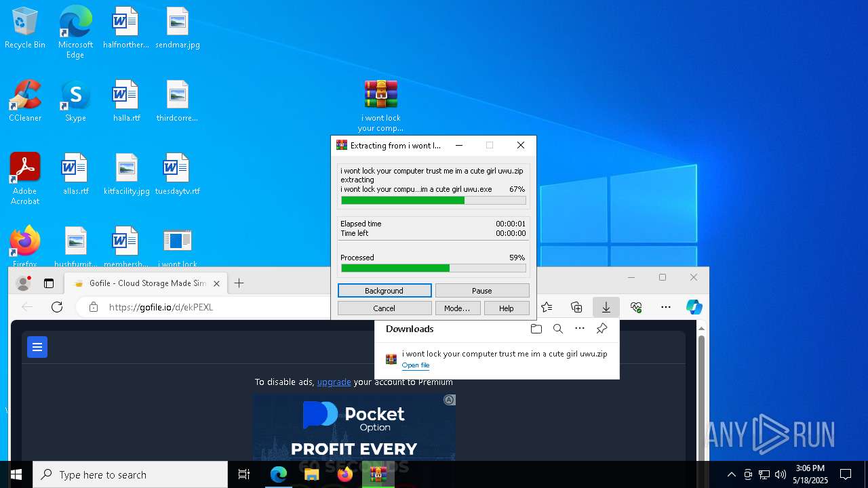Click the Edge Downloads toolbar button
868x488 pixels.
coord(606,307)
